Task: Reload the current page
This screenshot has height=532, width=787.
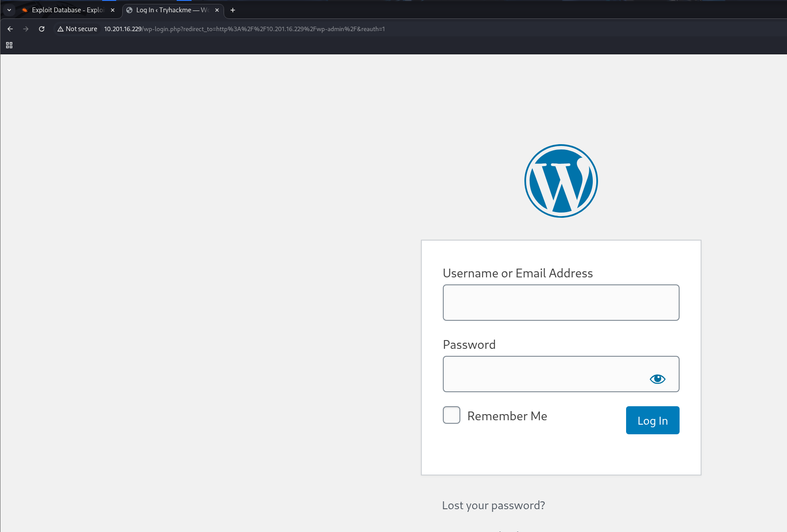Action: tap(42, 29)
